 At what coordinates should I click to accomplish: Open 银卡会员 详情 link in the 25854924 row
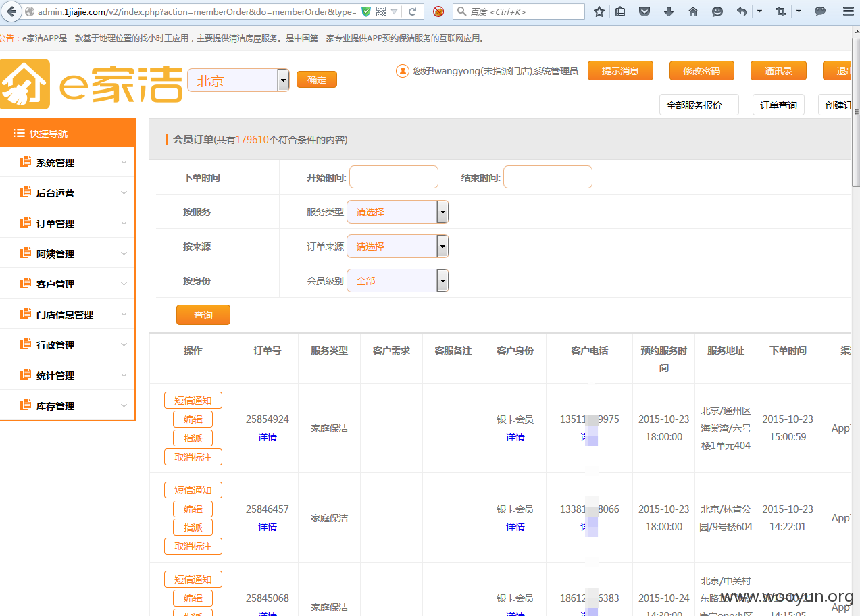tap(515, 437)
